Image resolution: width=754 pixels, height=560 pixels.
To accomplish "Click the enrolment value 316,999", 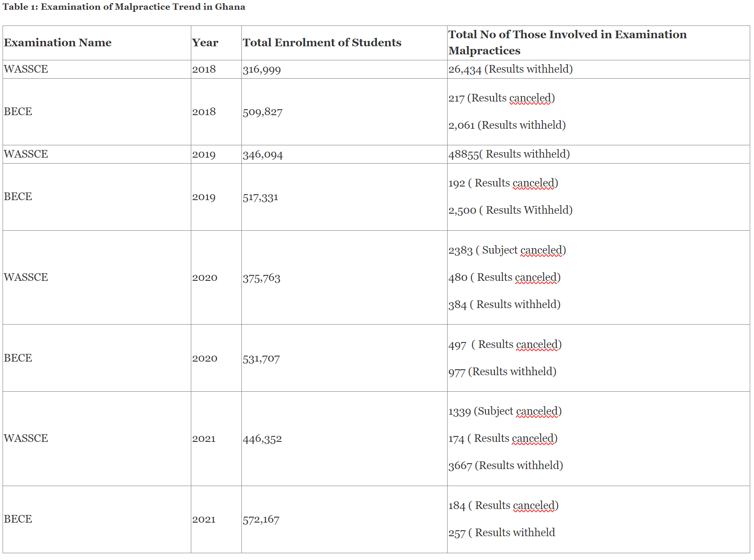I will [x=261, y=70].
